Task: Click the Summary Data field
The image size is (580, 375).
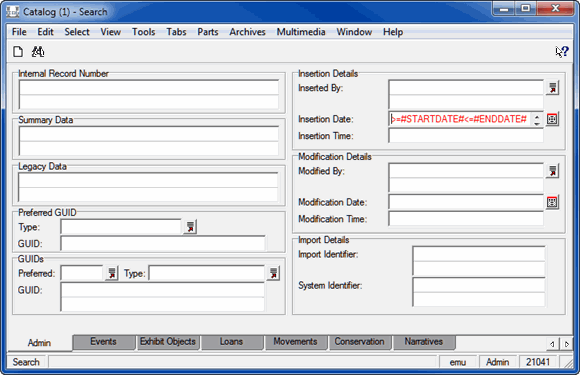Action: click(x=149, y=141)
